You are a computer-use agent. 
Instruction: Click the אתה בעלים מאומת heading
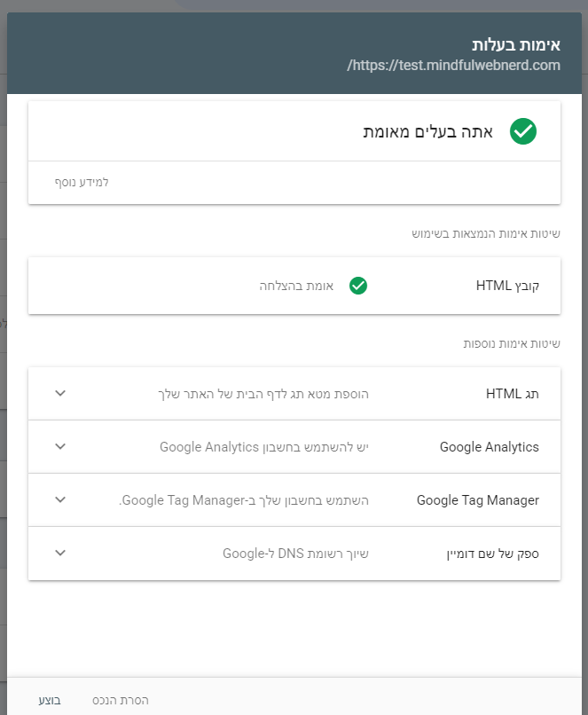pos(428,132)
